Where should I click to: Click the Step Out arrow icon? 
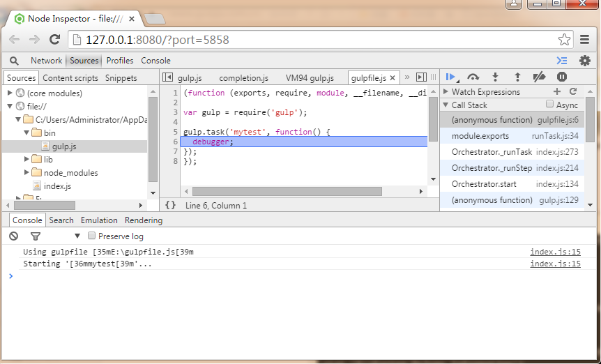(x=517, y=77)
